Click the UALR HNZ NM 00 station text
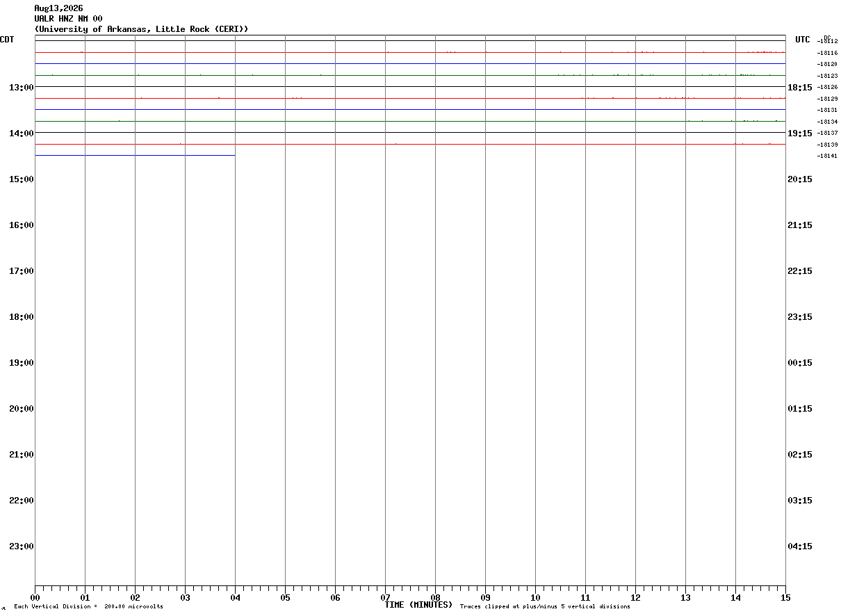 pyautogui.click(x=68, y=19)
